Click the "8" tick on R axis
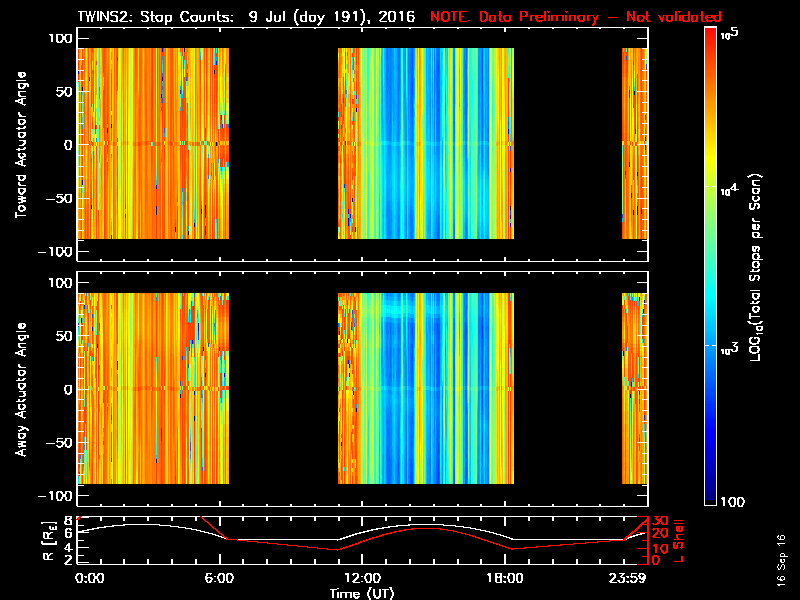 [x=68, y=520]
